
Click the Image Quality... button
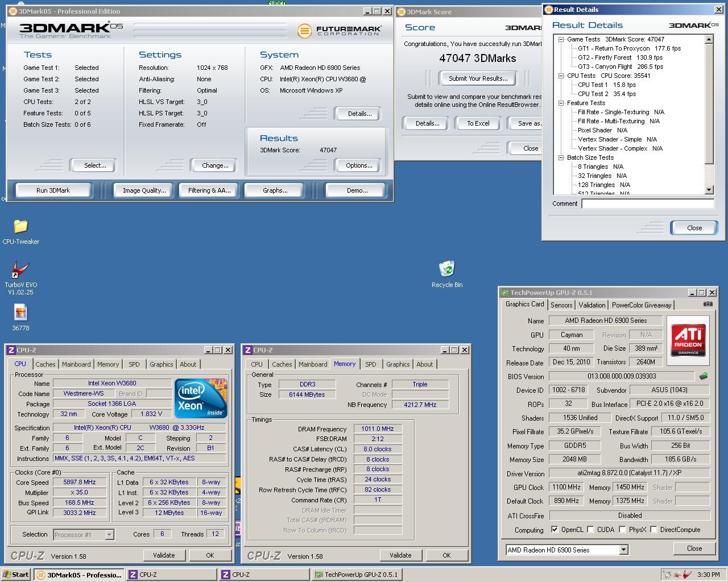(144, 190)
